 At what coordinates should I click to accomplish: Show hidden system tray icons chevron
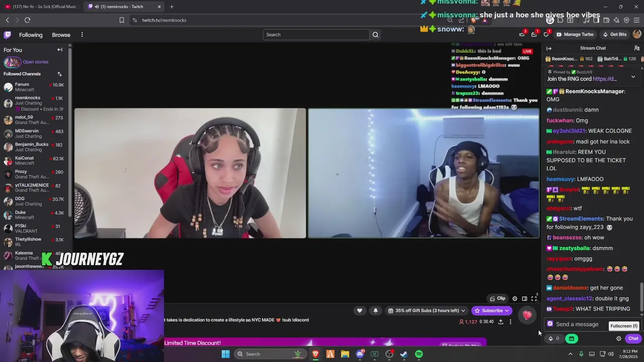pos(570,354)
